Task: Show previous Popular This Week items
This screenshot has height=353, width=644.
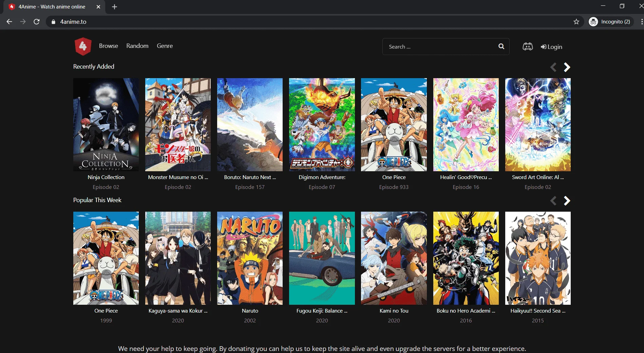Action: point(553,201)
